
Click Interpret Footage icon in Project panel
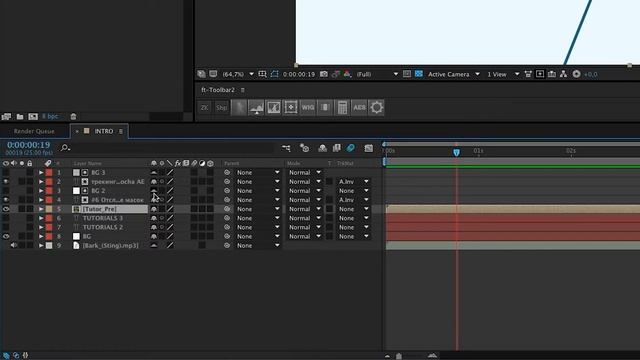[6, 117]
